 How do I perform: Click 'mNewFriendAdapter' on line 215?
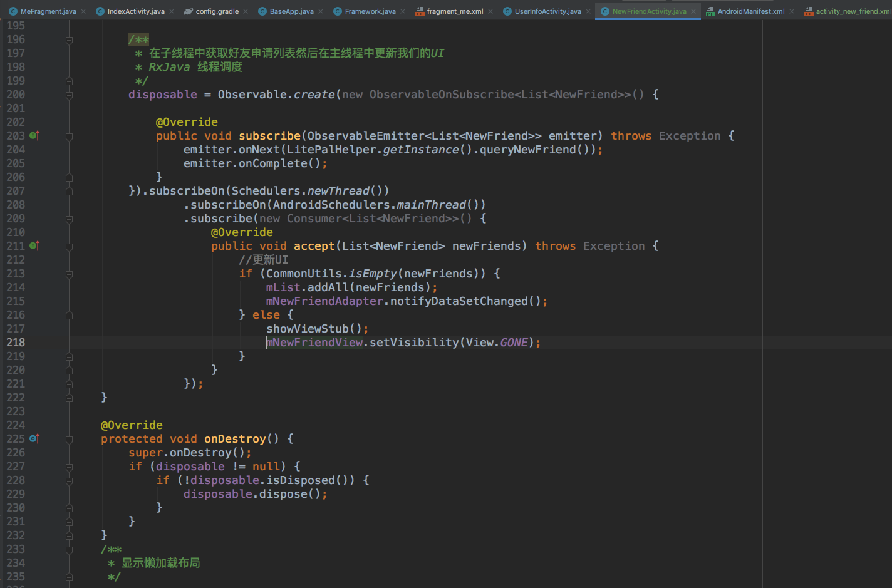pyautogui.click(x=324, y=301)
